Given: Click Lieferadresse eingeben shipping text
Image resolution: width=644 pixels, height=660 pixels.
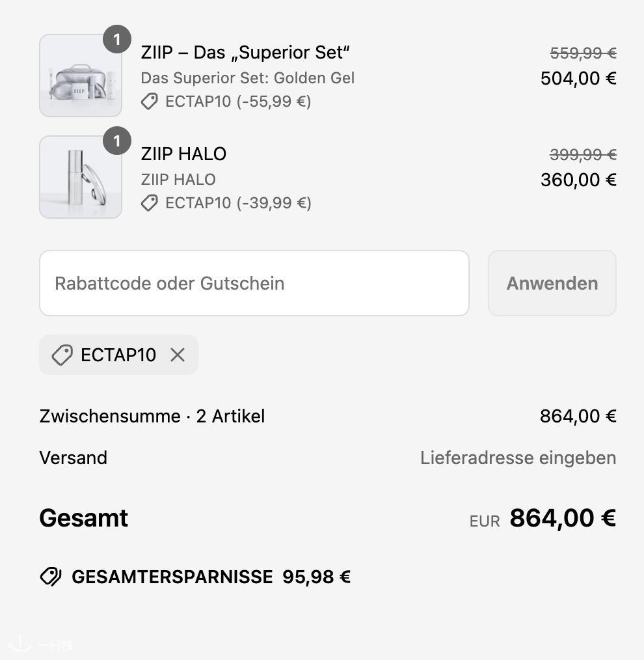Looking at the screenshot, I should (518, 458).
